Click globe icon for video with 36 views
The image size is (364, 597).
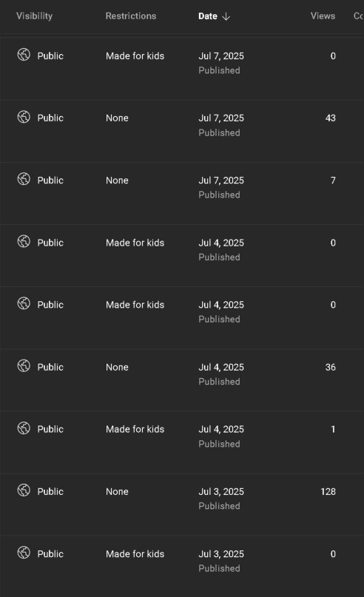pyautogui.click(x=24, y=366)
